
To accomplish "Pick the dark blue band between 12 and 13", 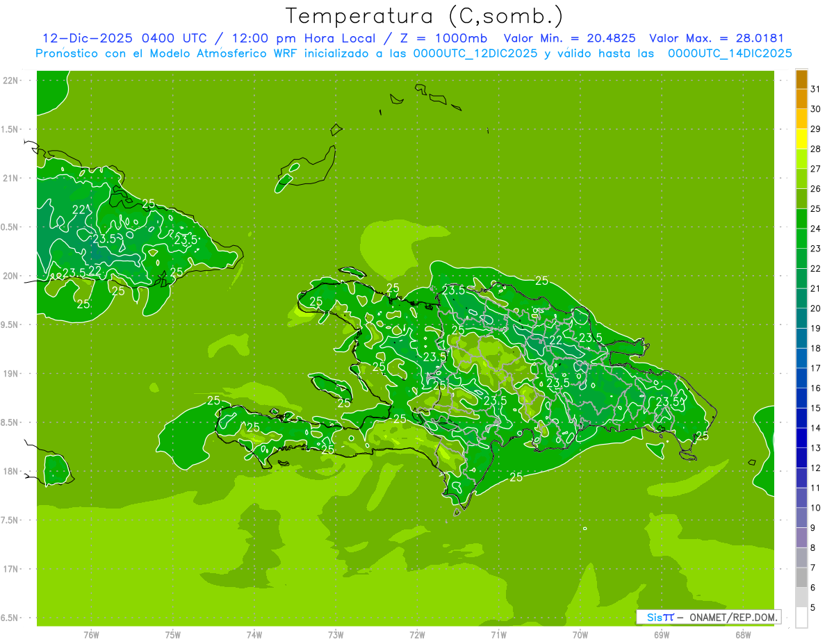I will (801, 458).
